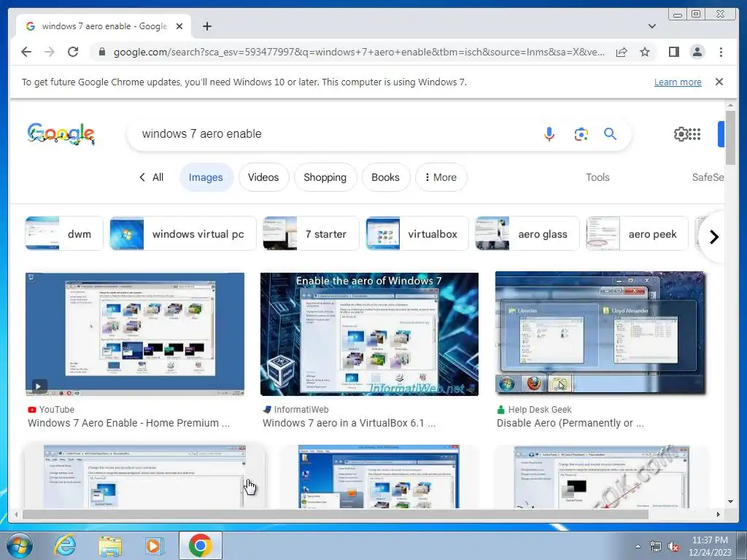Switch to the All results tab

(152, 177)
